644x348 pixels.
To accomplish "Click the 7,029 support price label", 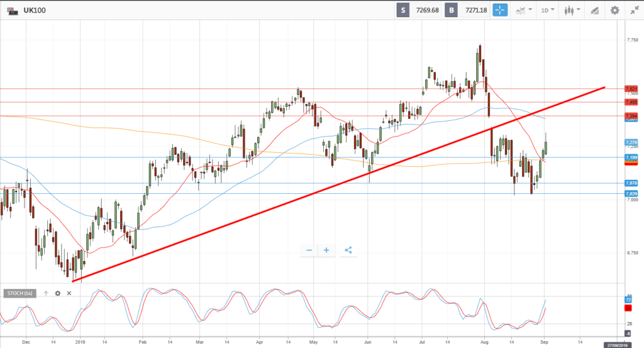I will click(x=631, y=194).
